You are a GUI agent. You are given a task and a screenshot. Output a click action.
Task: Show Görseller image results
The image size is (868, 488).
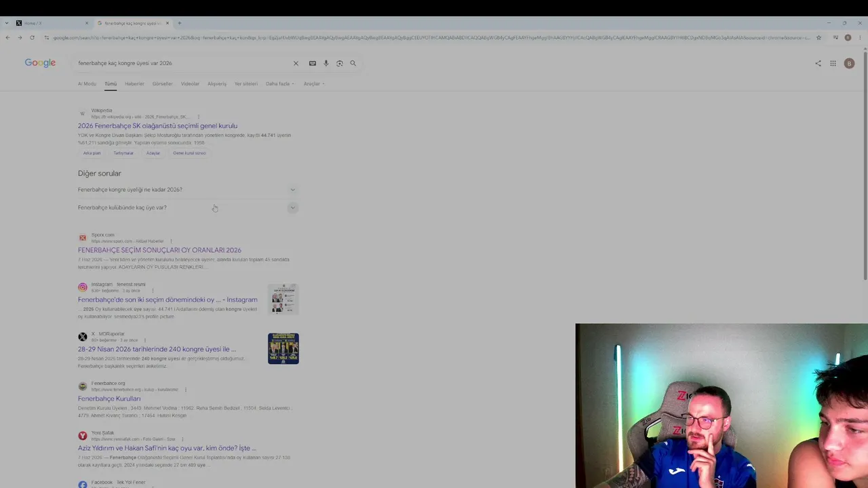(x=163, y=84)
